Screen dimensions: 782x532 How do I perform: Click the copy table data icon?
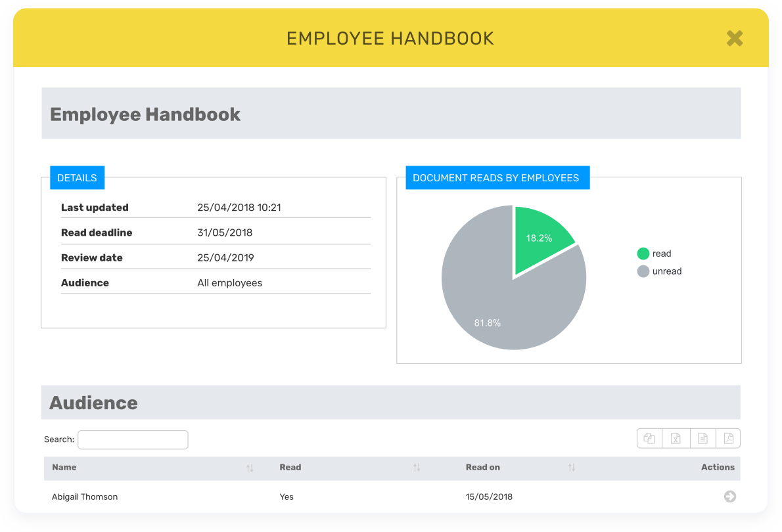[x=649, y=438]
